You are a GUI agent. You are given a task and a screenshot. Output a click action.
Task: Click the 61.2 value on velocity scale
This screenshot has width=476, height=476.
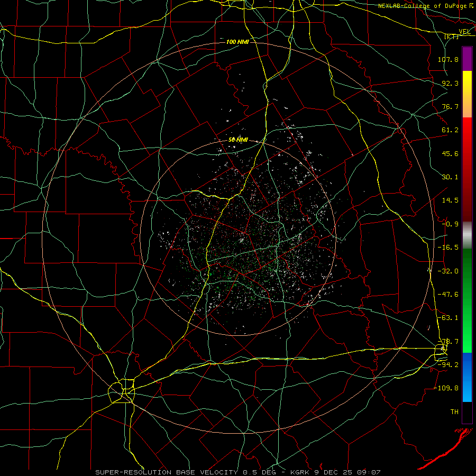tap(450, 130)
